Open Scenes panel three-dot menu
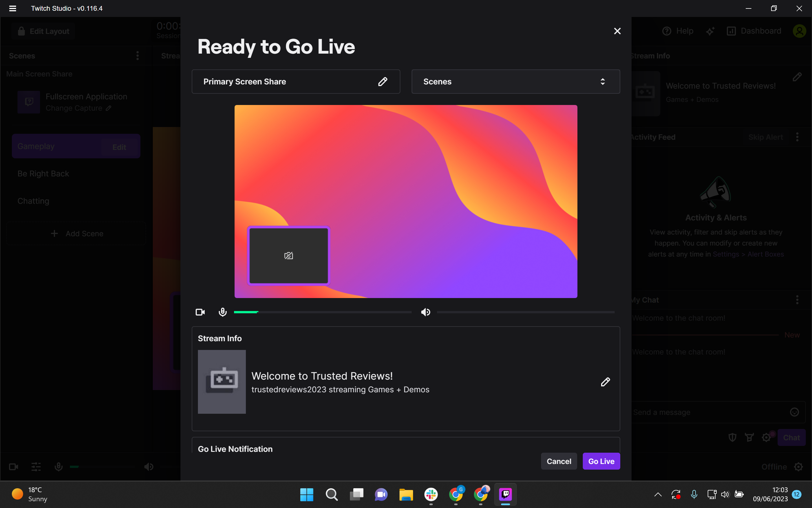 [x=137, y=56]
